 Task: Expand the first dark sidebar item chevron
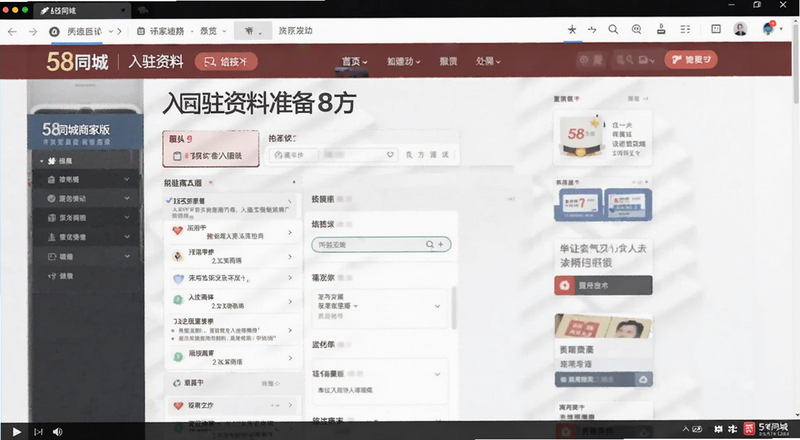point(127,180)
